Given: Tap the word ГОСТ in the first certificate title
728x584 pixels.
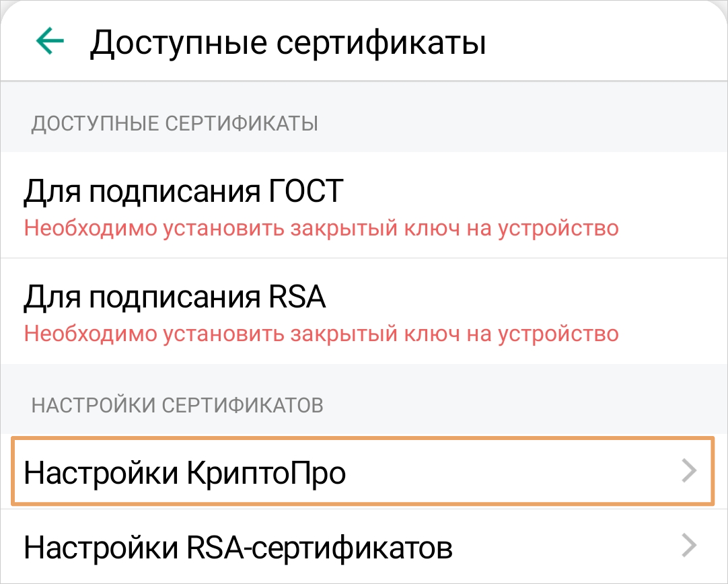Looking at the screenshot, I should point(301,191).
